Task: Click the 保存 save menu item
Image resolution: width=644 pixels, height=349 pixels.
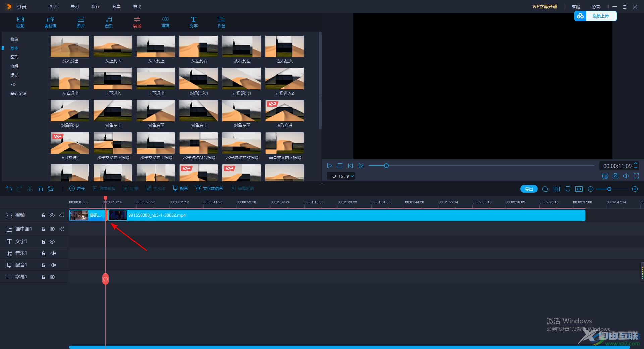Action: click(x=96, y=7)
